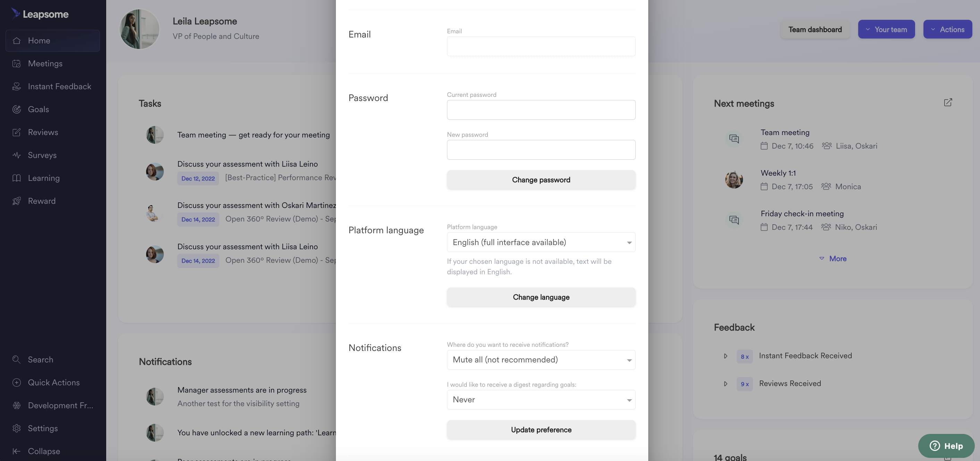Focus the Current password field
The width and height of the screenshot is (980, 461).
(x=541, y=110)
